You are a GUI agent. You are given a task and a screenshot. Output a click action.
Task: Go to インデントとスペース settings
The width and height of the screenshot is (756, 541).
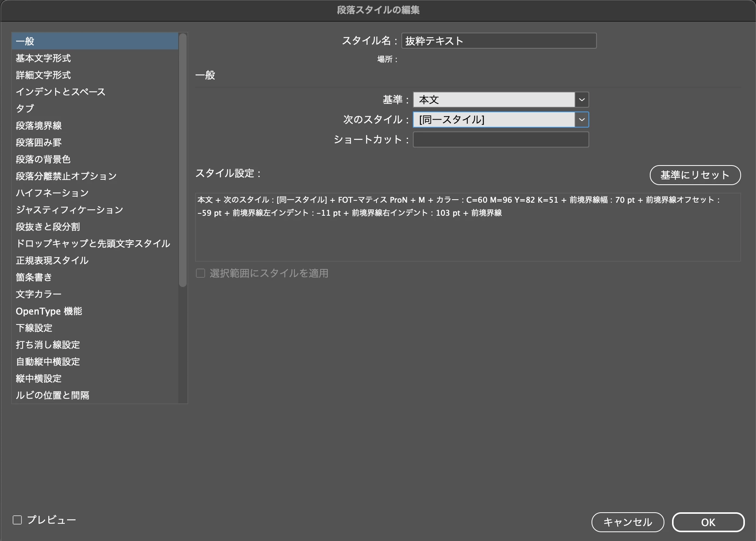[61, 92]
